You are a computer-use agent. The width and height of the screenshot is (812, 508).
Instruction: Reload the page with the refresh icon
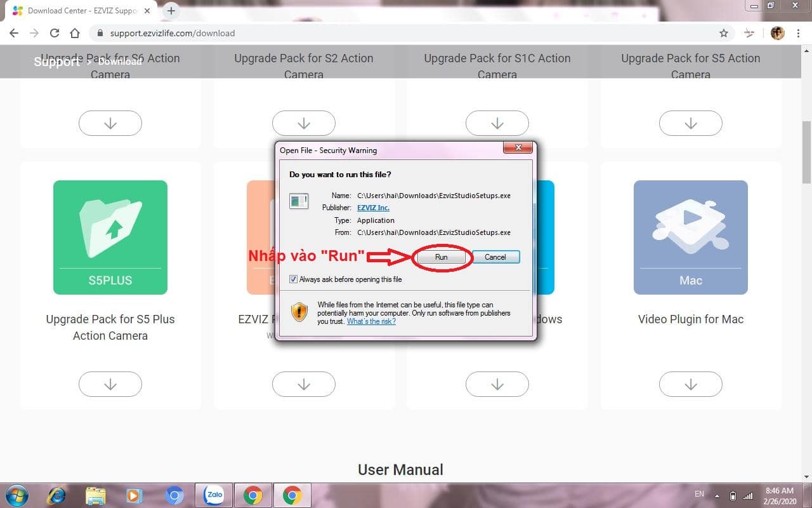pyautogui.click(x=55, y=33)
